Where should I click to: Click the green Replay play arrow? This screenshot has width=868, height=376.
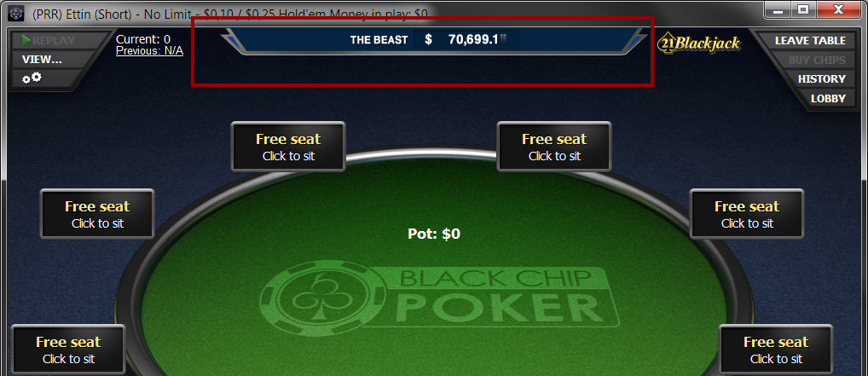[x=26, y=40]
